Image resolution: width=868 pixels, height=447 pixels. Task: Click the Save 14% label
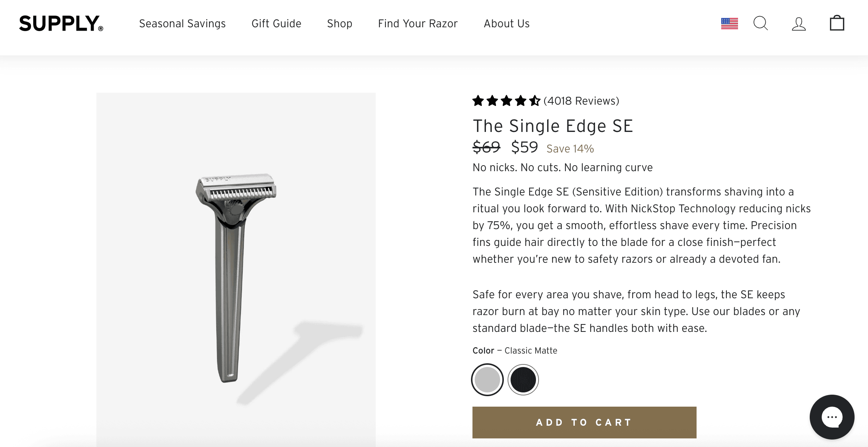(x=570, y=149)
